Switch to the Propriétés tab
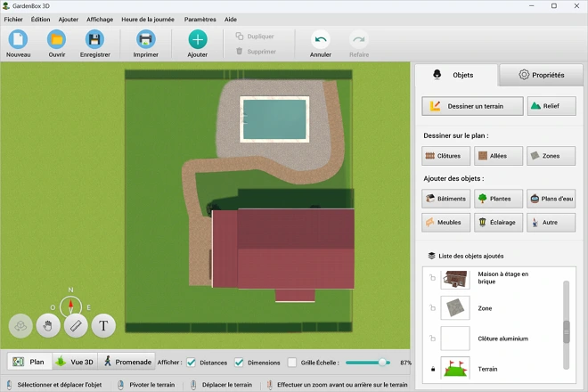The image size is (588, 392). point(542,75)
